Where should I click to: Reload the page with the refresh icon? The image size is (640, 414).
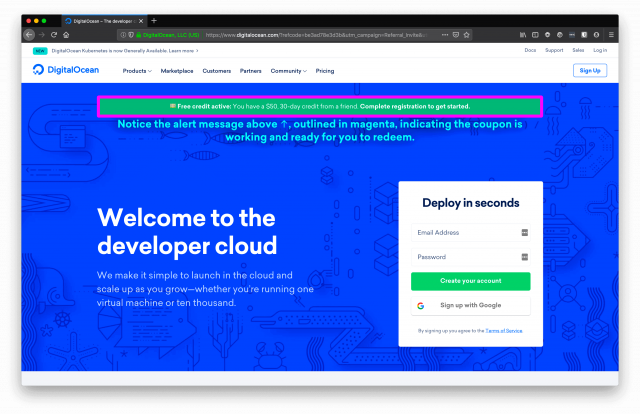coord(54,35)
